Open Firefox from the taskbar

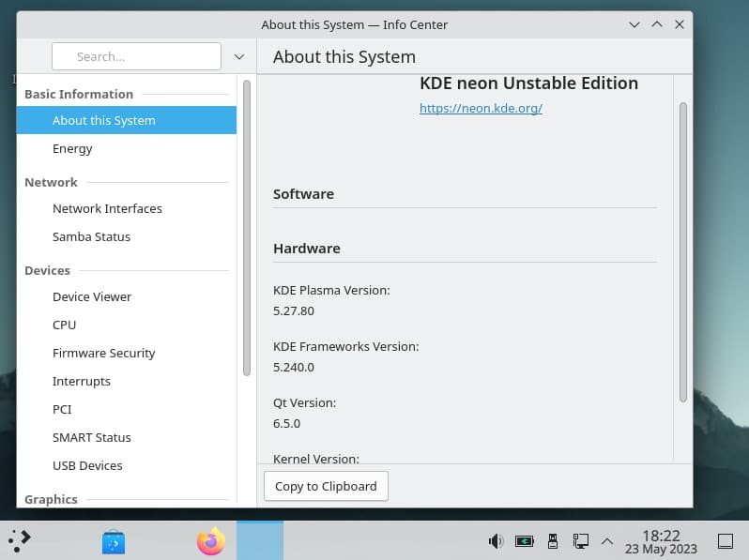click(210, 541)
